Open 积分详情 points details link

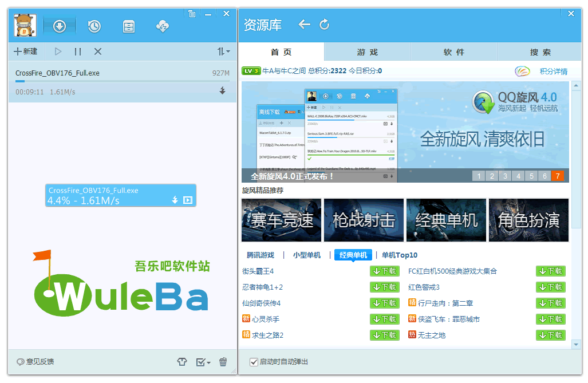tap(554, 71)
